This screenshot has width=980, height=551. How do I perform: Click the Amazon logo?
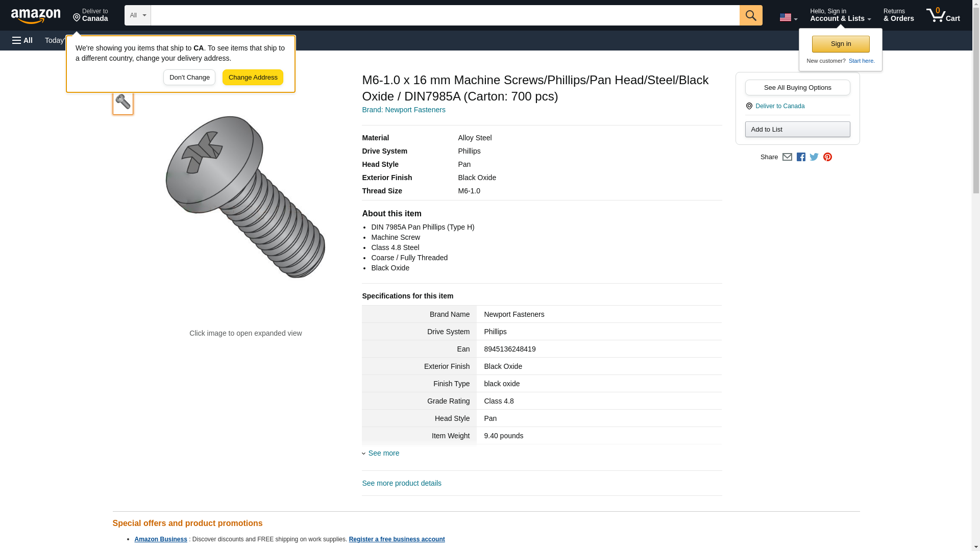pyautogui.click(x=36, y=16)
